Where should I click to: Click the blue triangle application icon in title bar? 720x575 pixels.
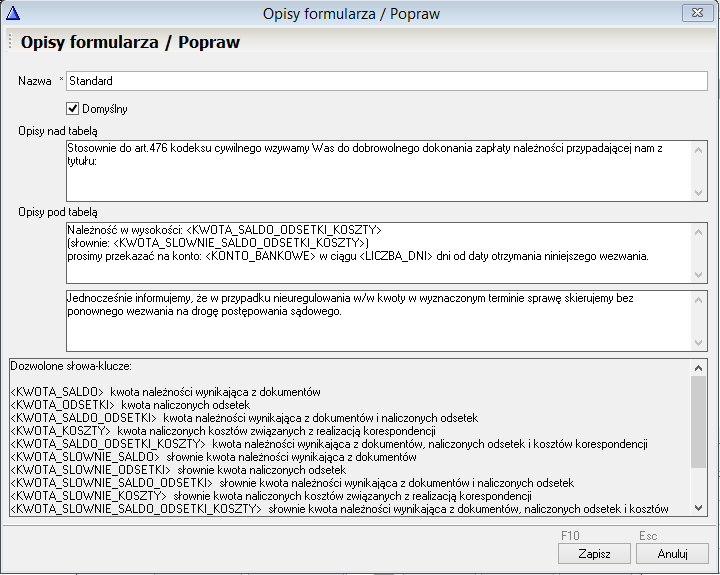13,14
